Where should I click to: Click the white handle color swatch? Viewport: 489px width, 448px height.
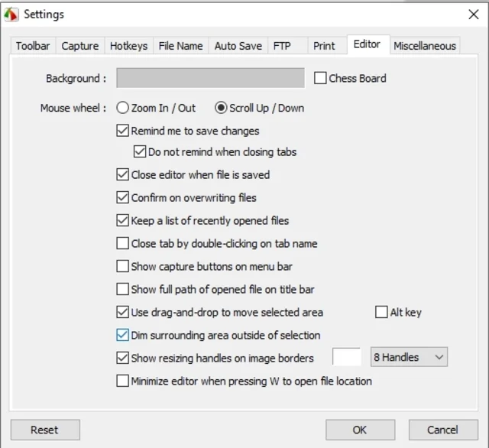(346, 357)
